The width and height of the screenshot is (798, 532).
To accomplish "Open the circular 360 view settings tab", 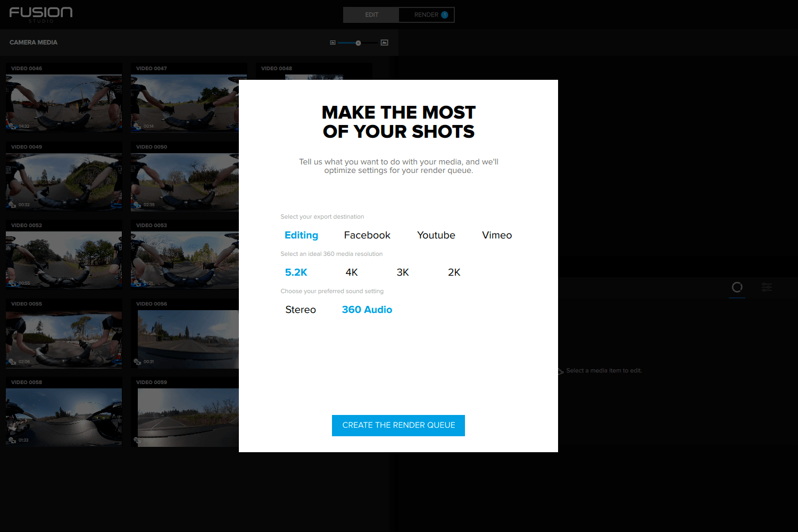I will coord(737,287).
